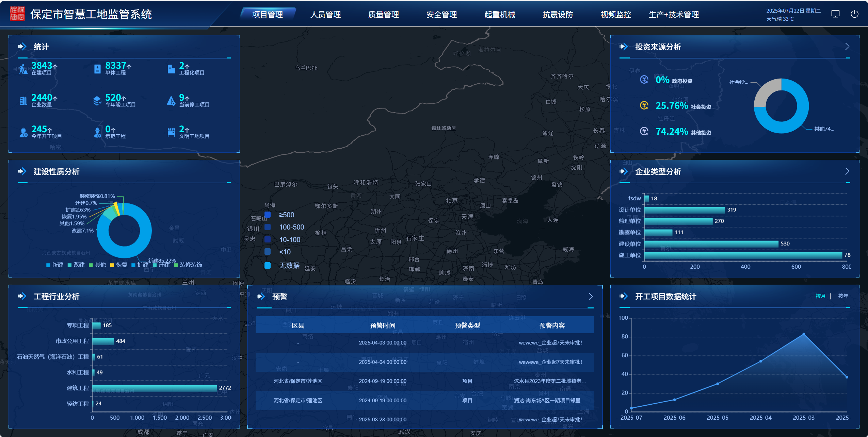Open the 安全管理 menu

(441, 14)
